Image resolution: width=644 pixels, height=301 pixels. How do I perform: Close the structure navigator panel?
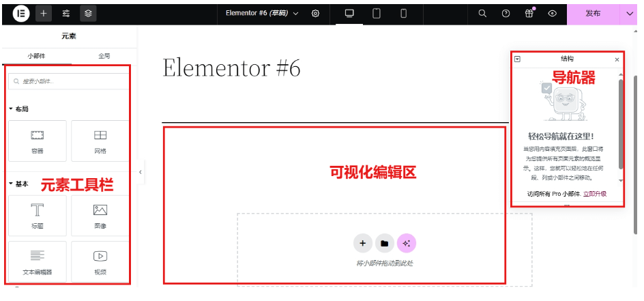617,59
